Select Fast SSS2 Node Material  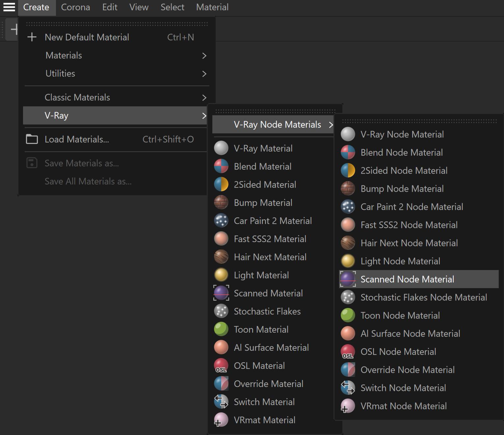(419, 225)
